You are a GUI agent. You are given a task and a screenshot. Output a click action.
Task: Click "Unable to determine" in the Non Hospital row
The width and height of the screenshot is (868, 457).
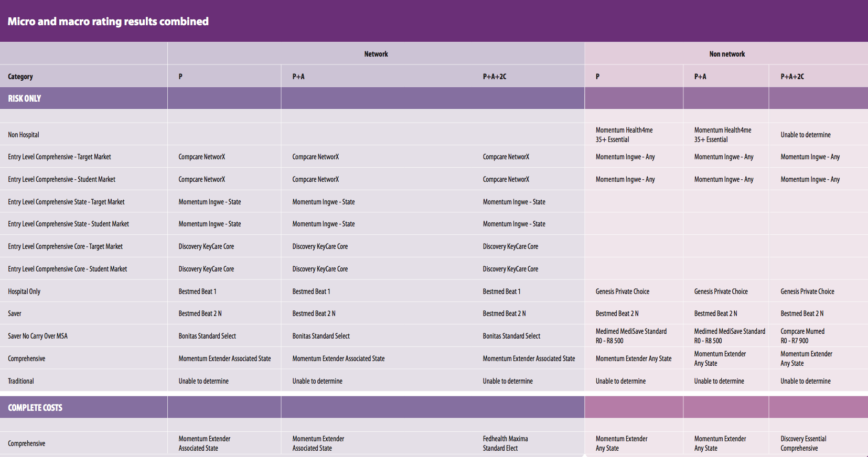[805, 135]
